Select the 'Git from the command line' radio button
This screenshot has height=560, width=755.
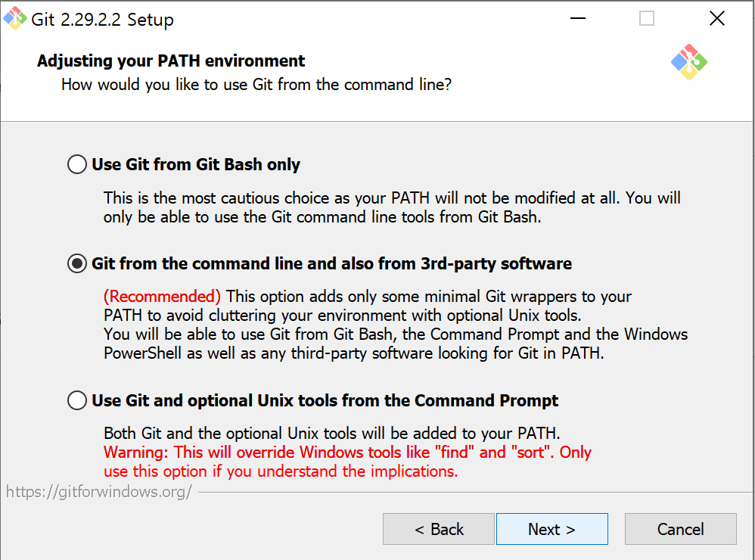77,263
